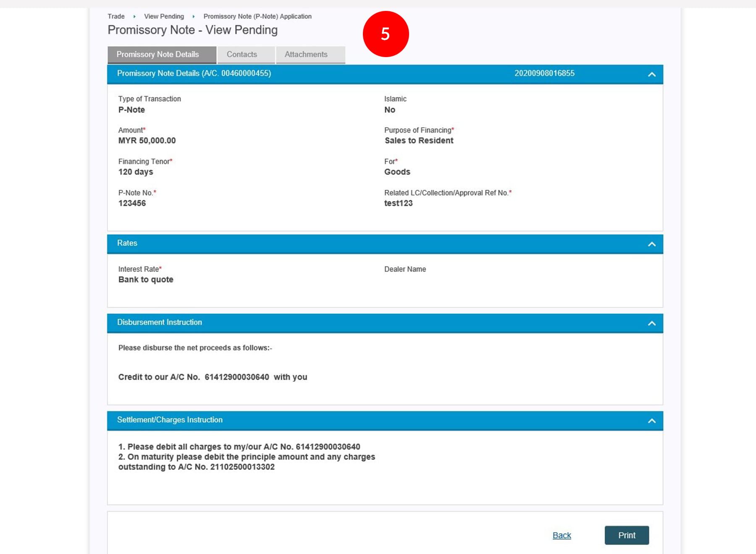Click the breadcrumb arrow after View Pending

[194, 16]
